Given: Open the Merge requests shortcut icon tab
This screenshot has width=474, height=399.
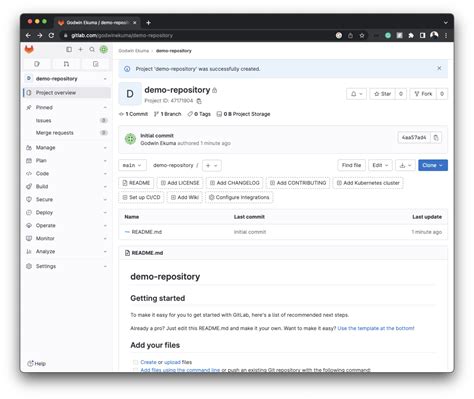Looking at the screenshot, I should [x=66, y=64].
